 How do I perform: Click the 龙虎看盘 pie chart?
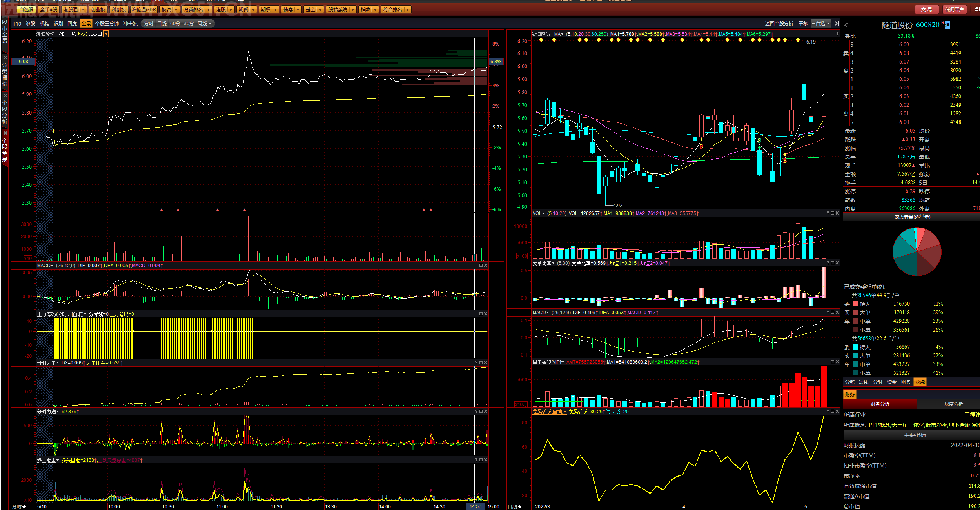coord(917,251)
